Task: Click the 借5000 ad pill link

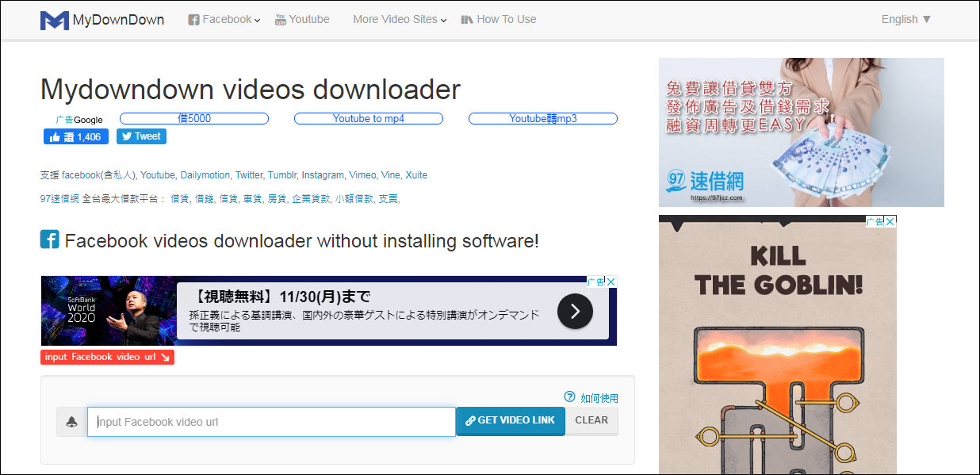Action: [194, 119]
